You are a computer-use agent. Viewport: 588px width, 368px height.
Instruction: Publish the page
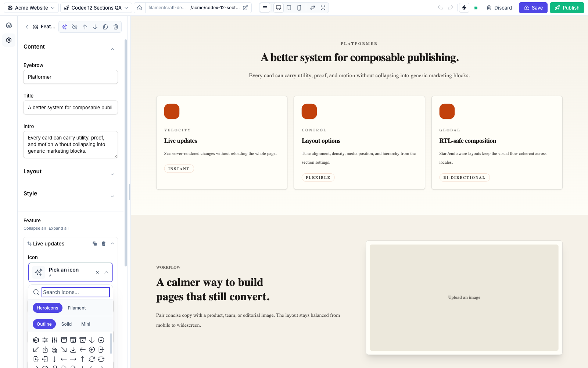[x=567, y=8]
